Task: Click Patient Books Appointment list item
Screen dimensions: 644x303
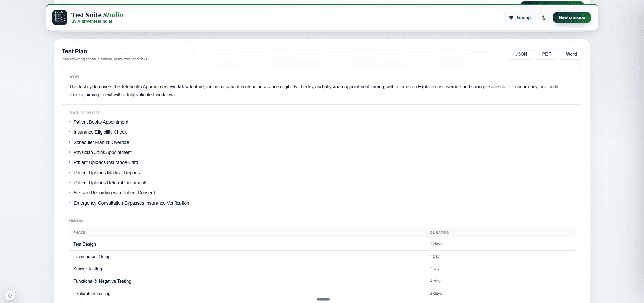Action: 101,122
